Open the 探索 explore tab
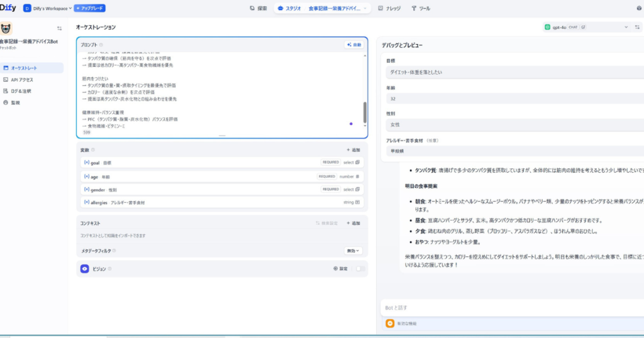644x338 pixels. coord(258,8)
